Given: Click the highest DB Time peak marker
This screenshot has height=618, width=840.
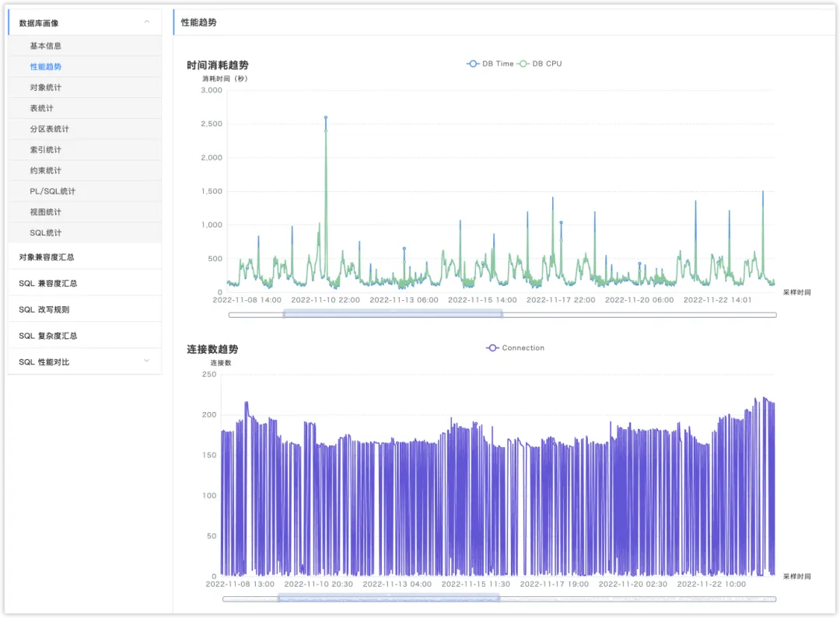Looking at the screenshot, I should click(x=325, y=117).
